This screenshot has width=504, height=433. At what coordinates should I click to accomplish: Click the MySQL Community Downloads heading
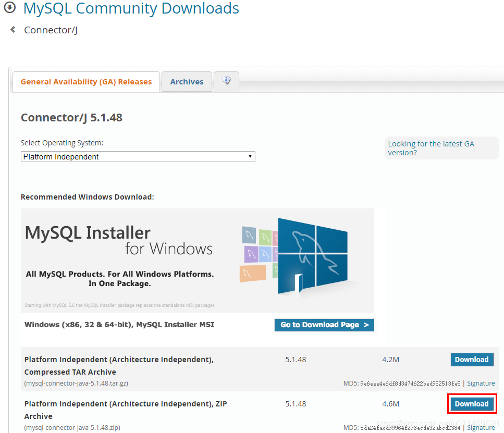[131, 8]
